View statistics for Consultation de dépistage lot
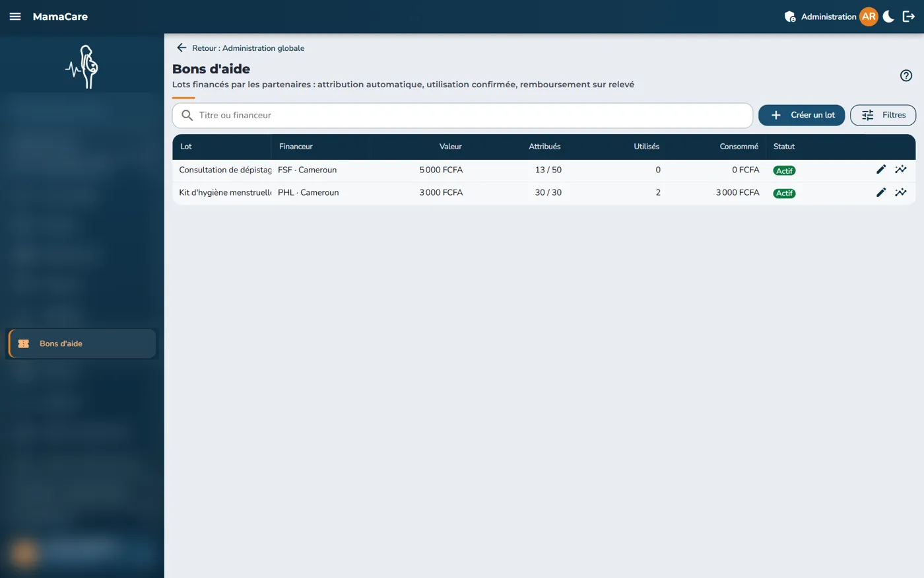924x578 pixels. click(x=901, y=170)
